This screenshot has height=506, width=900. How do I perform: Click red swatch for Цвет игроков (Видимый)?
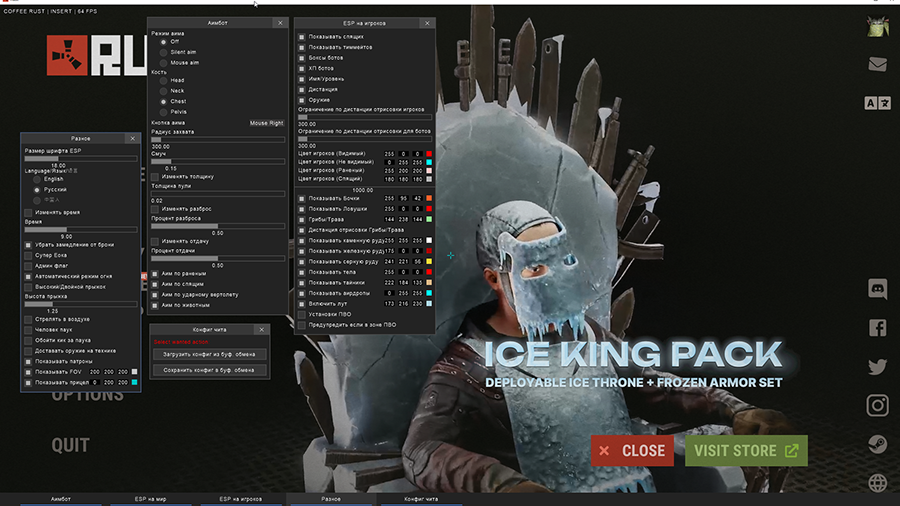click(429, 154)
